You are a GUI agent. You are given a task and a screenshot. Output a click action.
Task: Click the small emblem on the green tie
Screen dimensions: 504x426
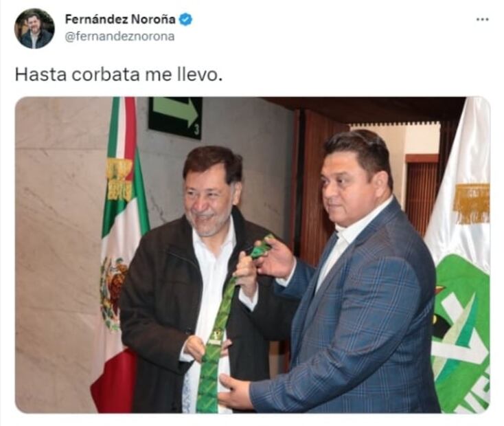click(x=216, y=337)
